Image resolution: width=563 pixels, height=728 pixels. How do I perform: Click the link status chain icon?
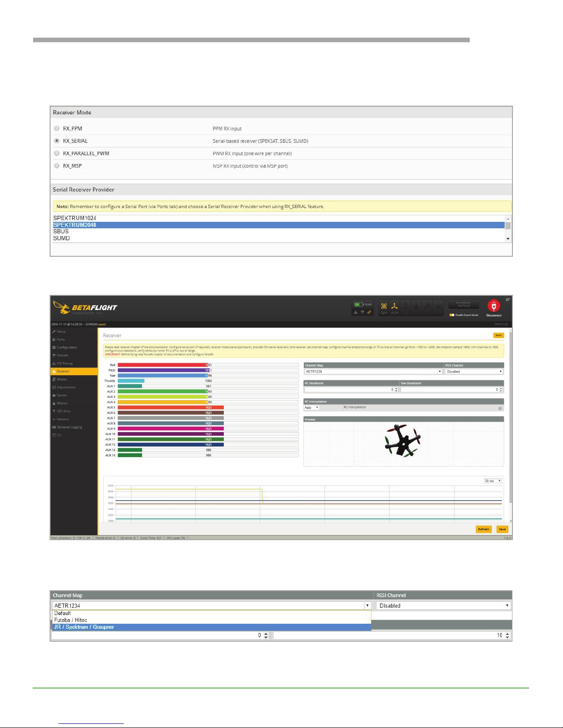click(369, 312)
